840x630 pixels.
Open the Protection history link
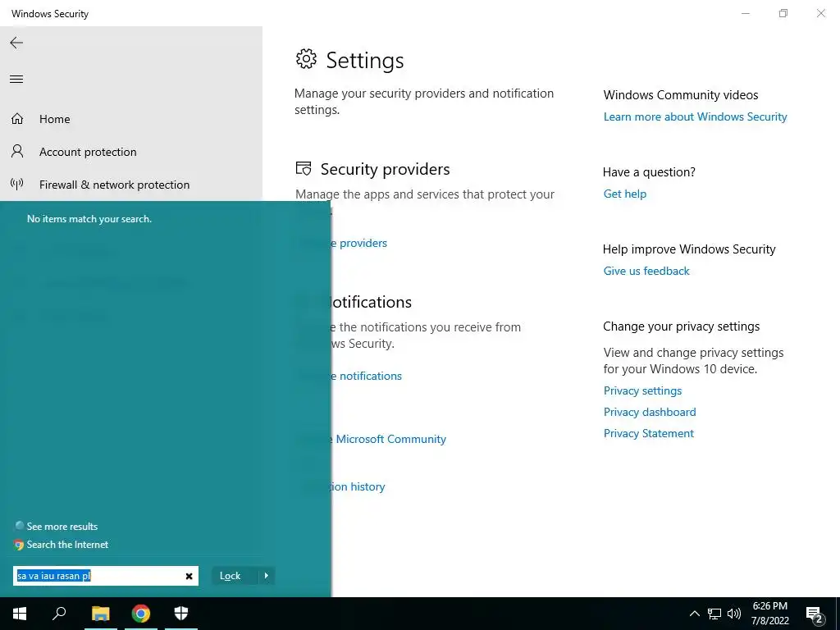[358, 487]
